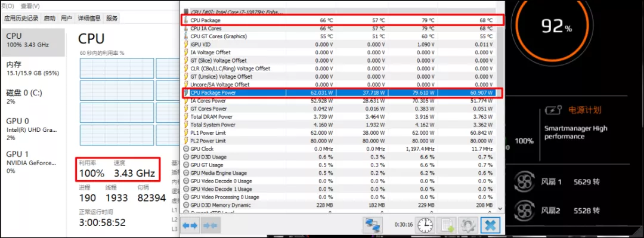Viewport: 644px width, 238px height.
Task: Click the collapse-columns arrows button in HWiNFO toolbar
Action: pos(210,225)
